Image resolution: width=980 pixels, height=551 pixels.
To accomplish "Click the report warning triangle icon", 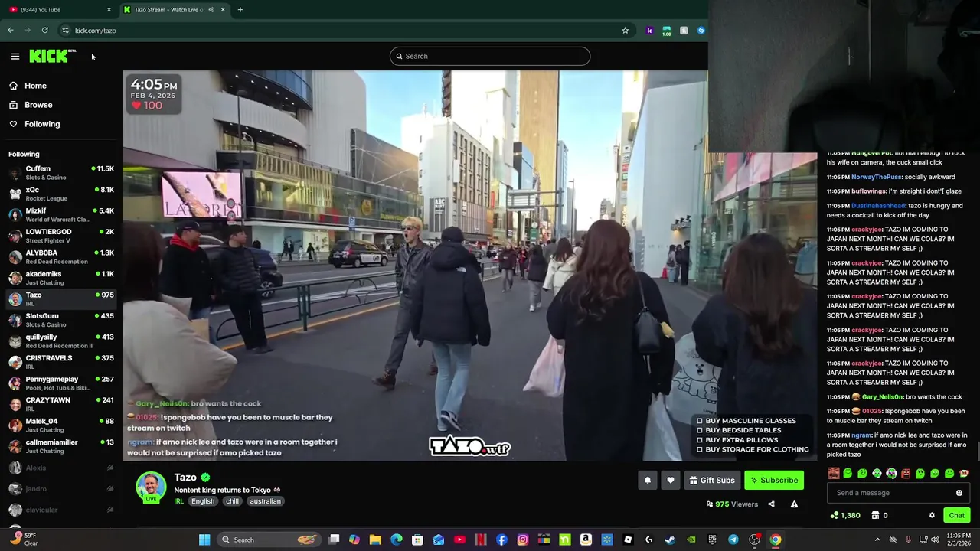I will click(794, 504).
